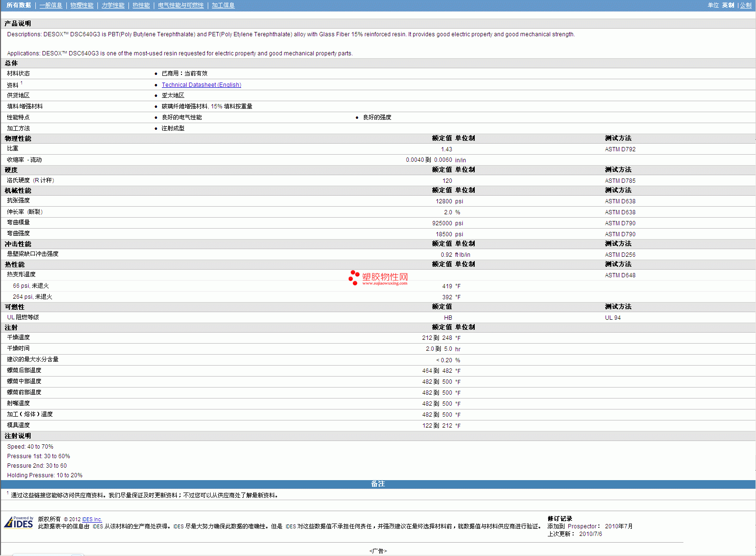Click ASTM D638 in the 抗张强度 row
756x556 pixels.
tap(620, 201)
